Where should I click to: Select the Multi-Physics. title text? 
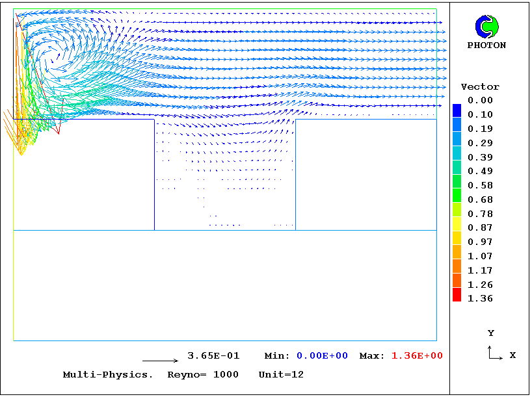click(108, 375)
